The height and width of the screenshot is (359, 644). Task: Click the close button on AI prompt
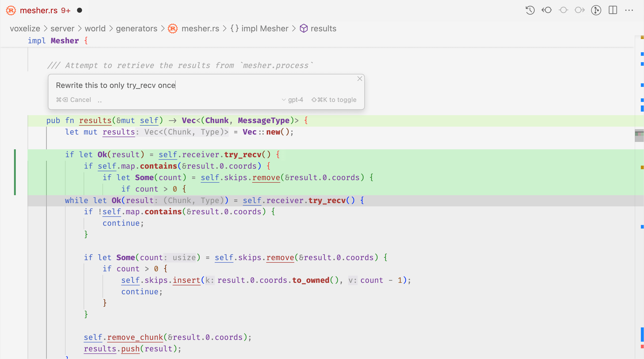[x=360, y=79]
